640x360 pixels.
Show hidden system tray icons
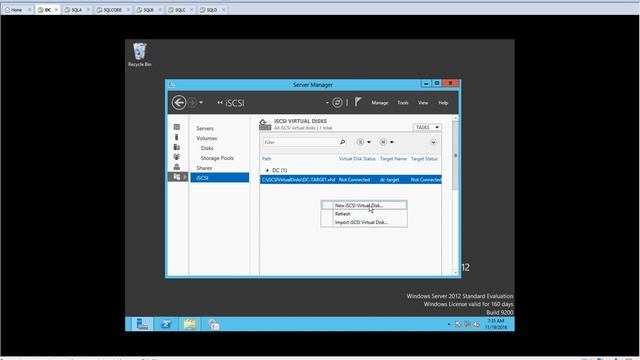tap(449, 324)
